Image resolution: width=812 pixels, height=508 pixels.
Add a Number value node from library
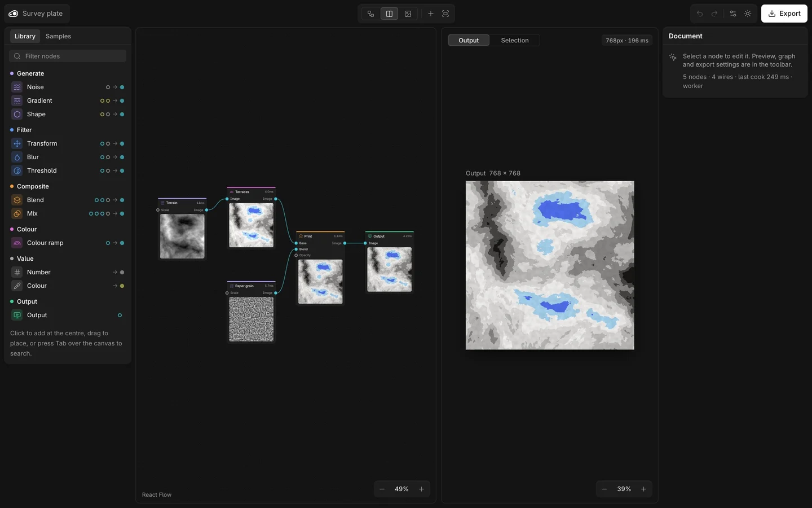click(68, 272)
